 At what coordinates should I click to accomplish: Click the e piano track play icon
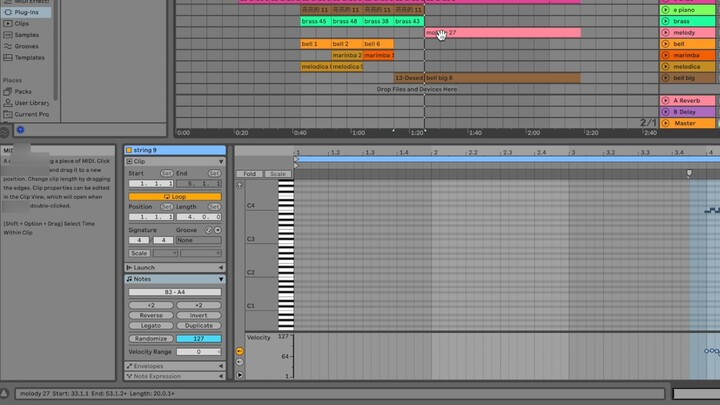(665, 10)
